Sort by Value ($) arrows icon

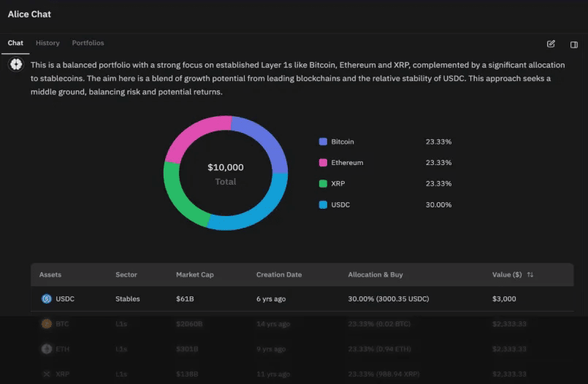pos(530,274)
